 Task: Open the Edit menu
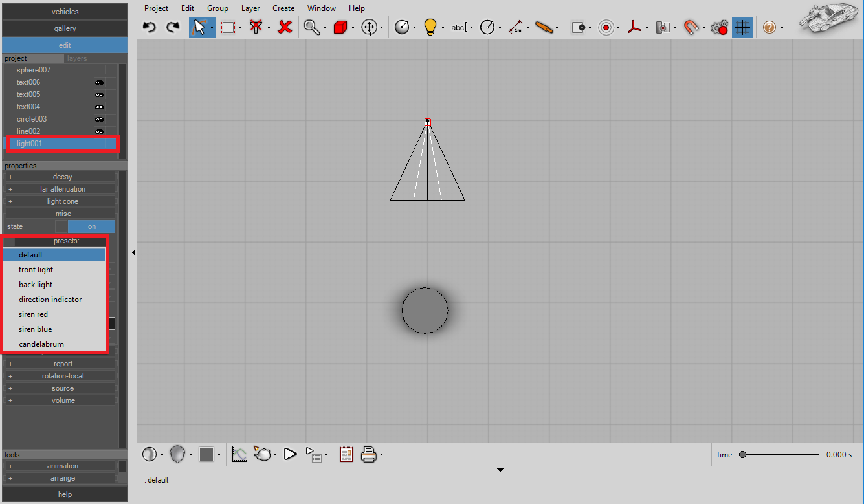pyautogui.click(x=188, y=8)
